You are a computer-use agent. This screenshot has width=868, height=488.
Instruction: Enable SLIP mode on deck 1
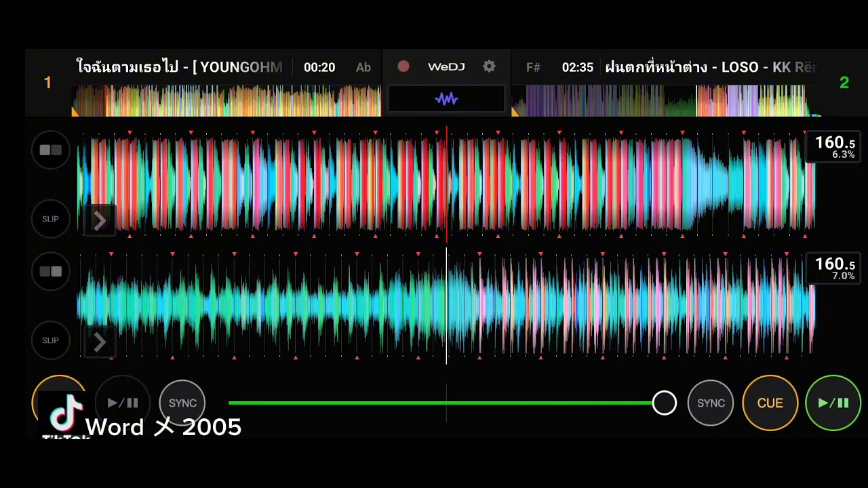pyautogui.click(x=51, y=219)
